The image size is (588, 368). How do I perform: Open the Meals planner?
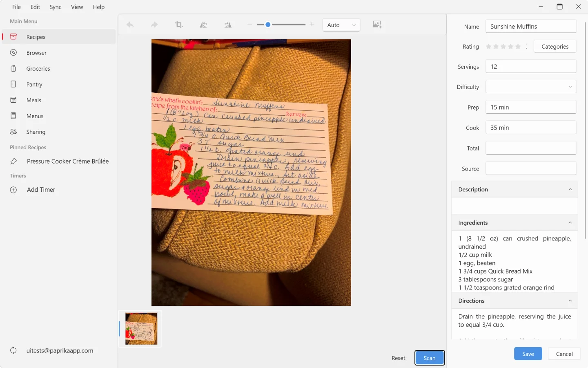point(59,100)
